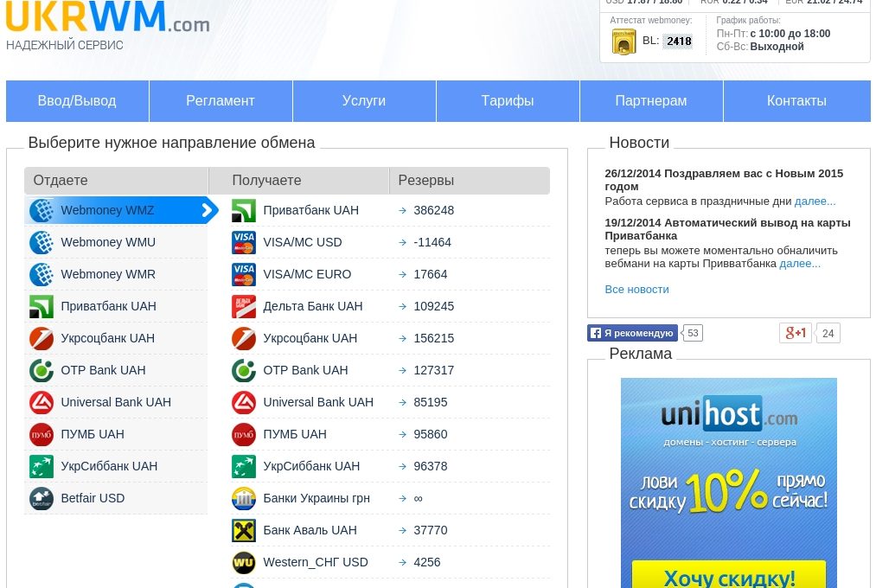Select VISA/MC USD in Получаете list
876x588 pixels.
click(303, 242)
